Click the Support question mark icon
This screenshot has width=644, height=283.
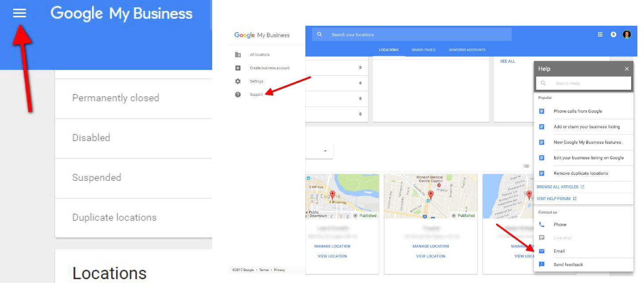click(x=238, y=94)
